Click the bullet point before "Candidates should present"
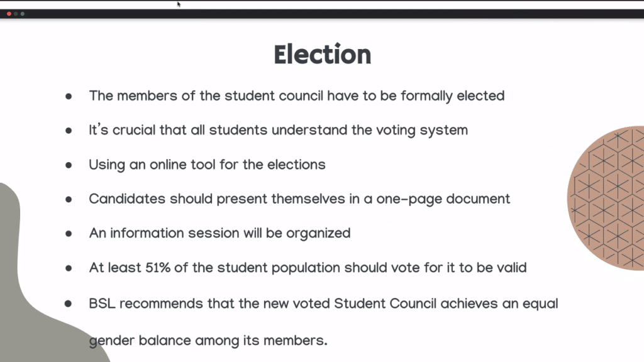This screenshot has width=644, height=362. click(x=69, y=199)
